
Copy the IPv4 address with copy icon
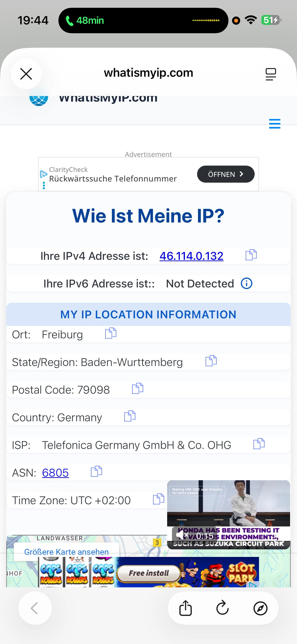point(251,255)
